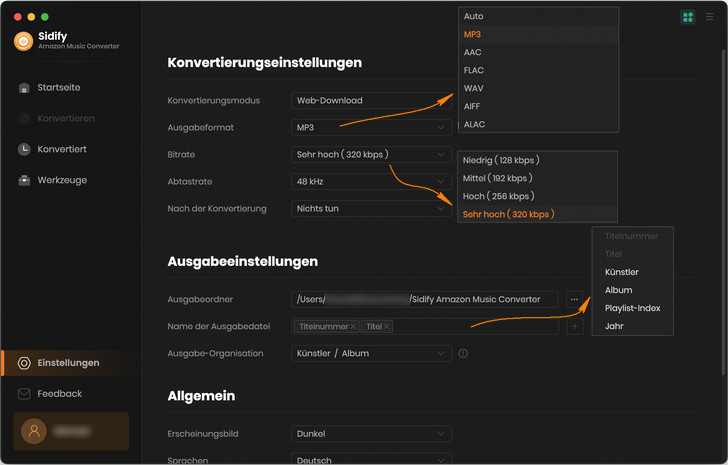Click the Ausgabeordner path field
The image size is (728, 465).
pyautogui.click(x=425, y=299)
